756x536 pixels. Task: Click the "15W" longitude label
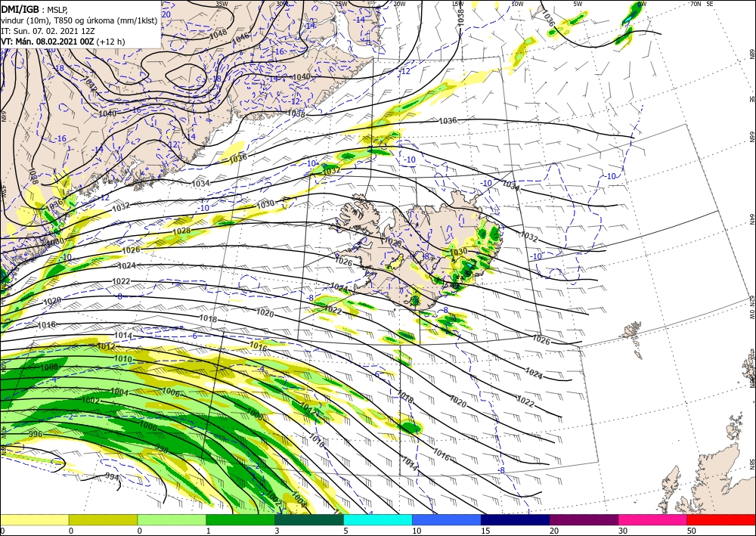pos(457,4)
